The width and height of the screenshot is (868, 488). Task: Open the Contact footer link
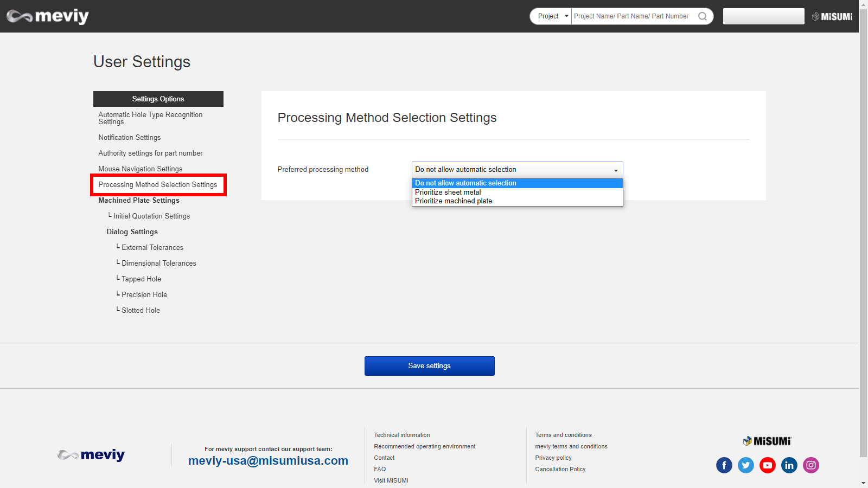pos(384,458)
